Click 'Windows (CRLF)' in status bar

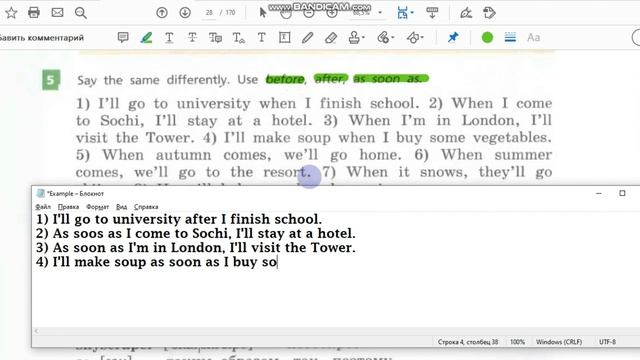[559, 342]
